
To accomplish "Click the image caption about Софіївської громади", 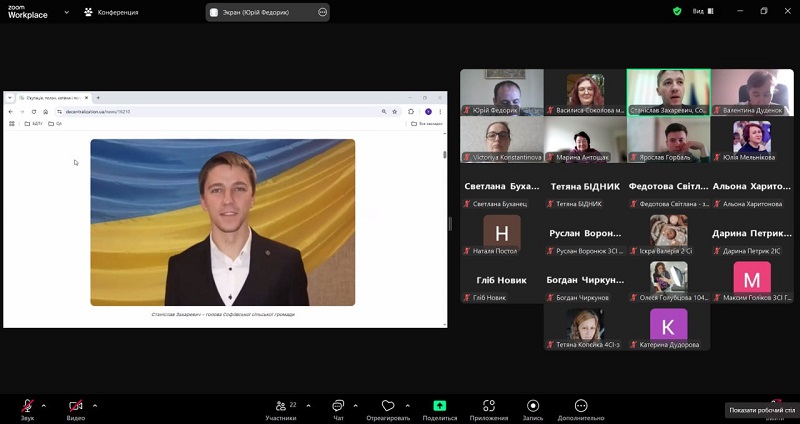I will tap(223, 314).
